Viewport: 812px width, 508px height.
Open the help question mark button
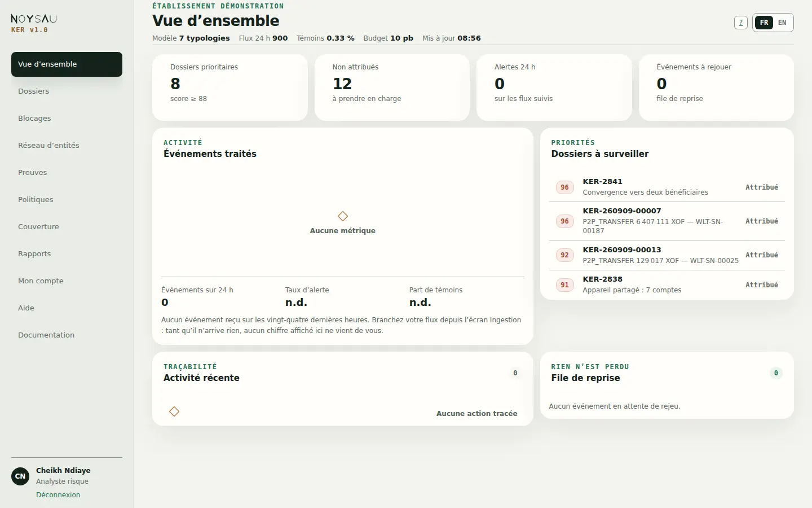[x=741, y=23]
